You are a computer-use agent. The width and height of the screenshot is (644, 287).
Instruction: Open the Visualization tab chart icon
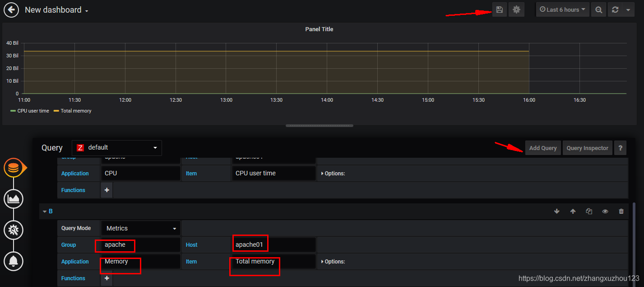tap(14, 199)
